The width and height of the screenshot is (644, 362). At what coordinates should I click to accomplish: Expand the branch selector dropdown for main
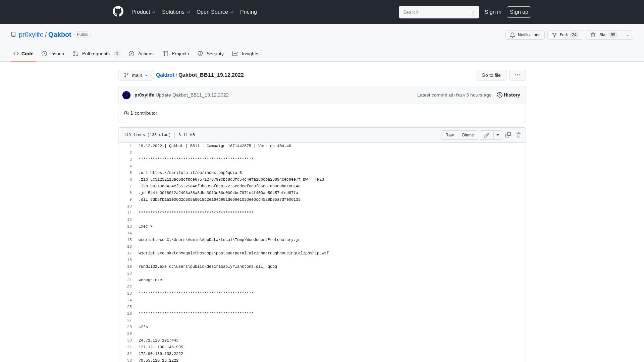[136, 75]
